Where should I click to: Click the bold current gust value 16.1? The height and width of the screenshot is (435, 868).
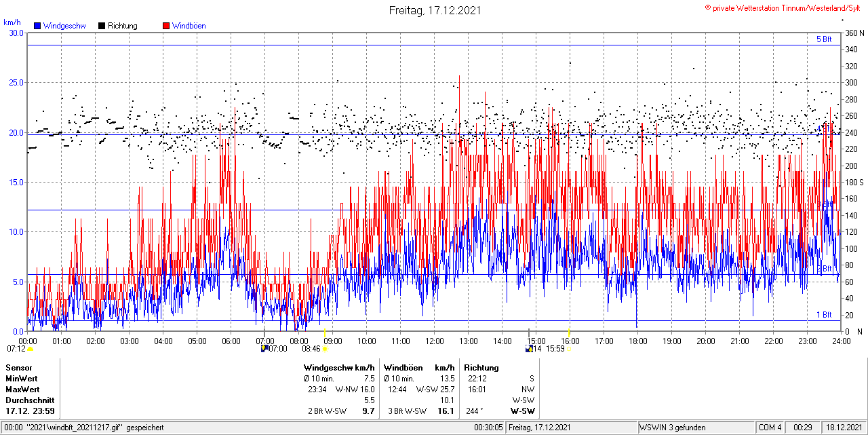(446, 411)
